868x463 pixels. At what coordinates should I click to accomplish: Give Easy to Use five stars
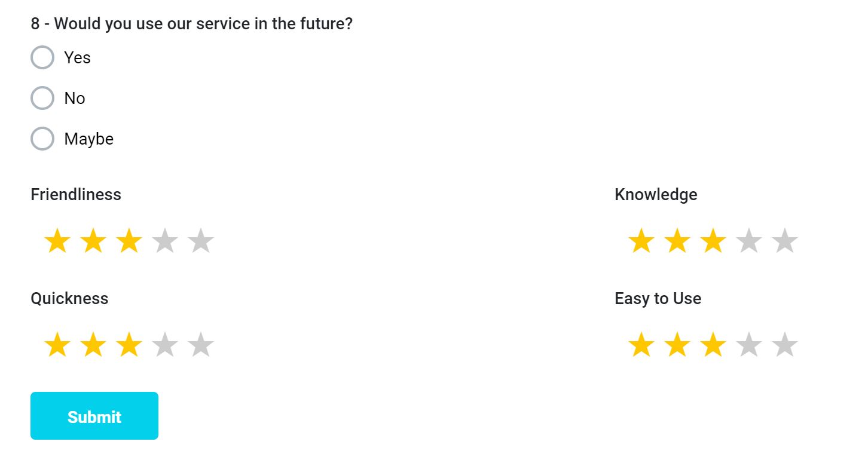tap(785, 345)
